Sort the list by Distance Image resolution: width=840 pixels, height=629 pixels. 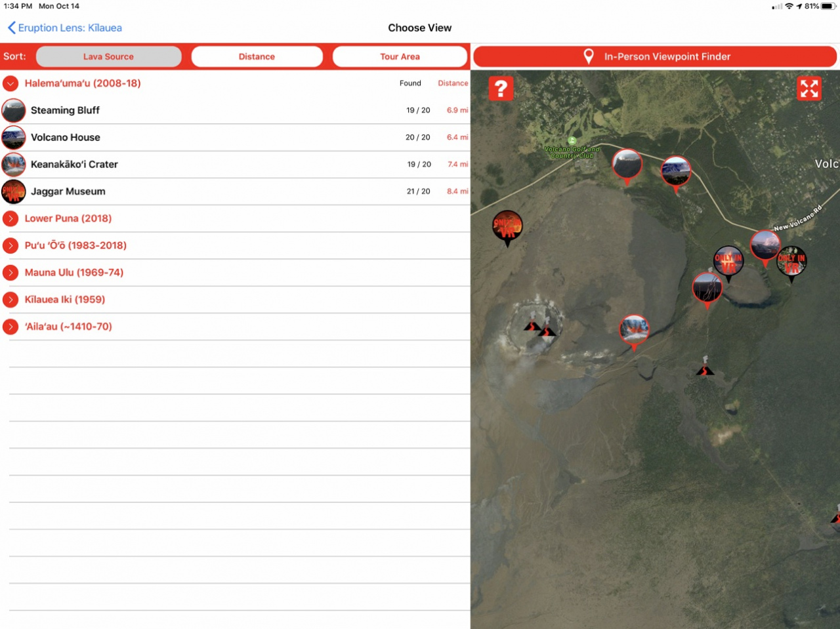(257, 56)
